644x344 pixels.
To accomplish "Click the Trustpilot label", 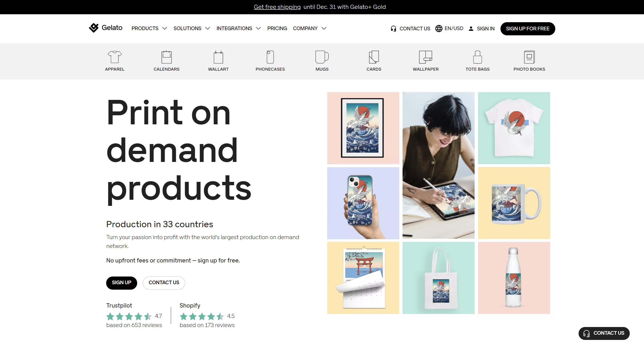I will pyautogui.click(x=119, y=305).
